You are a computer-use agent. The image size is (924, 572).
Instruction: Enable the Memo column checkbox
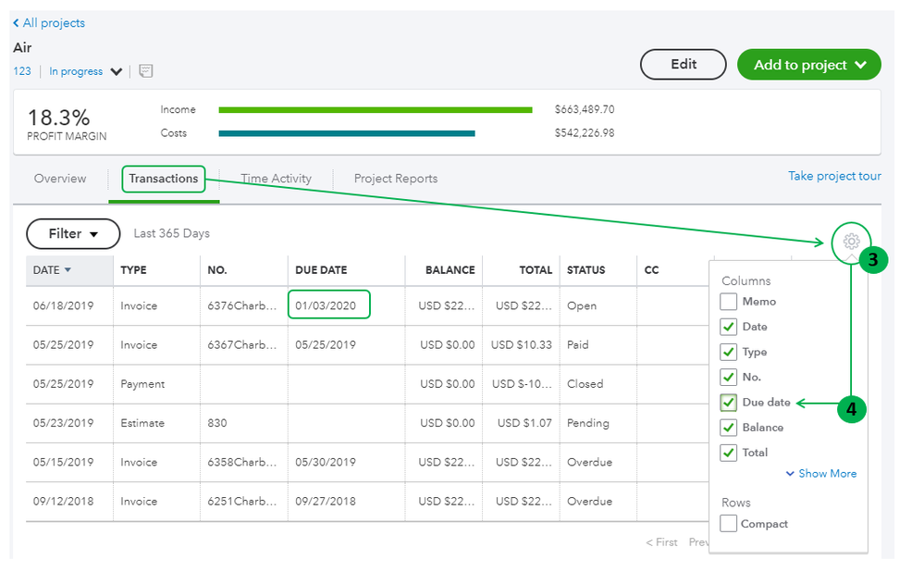(x=729, y=302)
